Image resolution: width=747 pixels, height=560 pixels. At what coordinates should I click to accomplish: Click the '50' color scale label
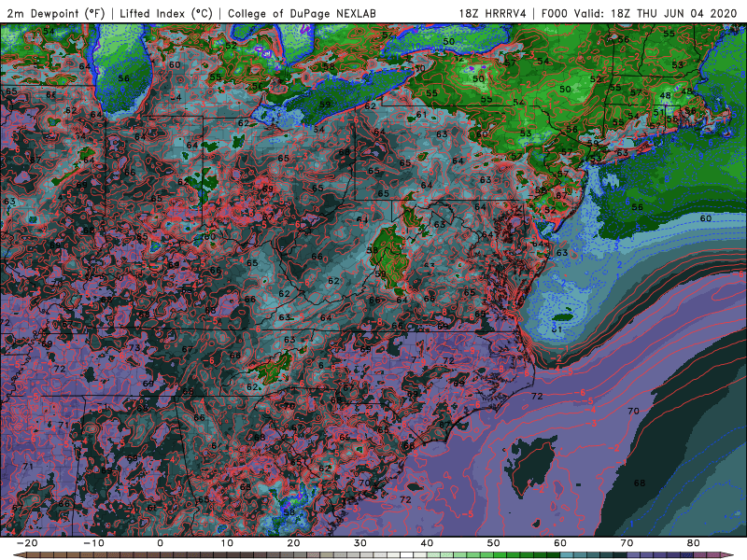494,543
